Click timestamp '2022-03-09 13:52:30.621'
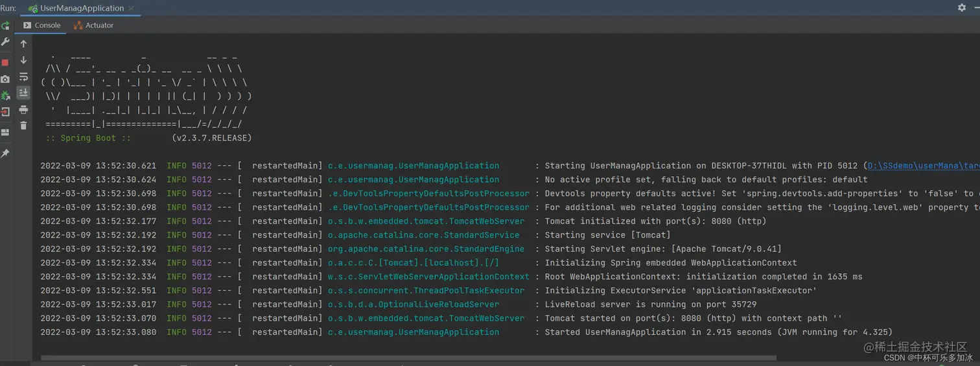 click(99, 166)
